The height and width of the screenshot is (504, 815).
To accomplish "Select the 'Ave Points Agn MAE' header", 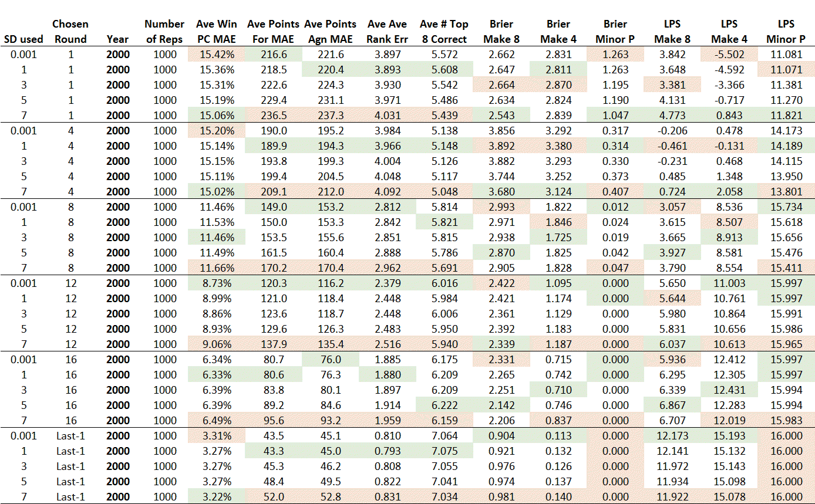I will point(331,32).
